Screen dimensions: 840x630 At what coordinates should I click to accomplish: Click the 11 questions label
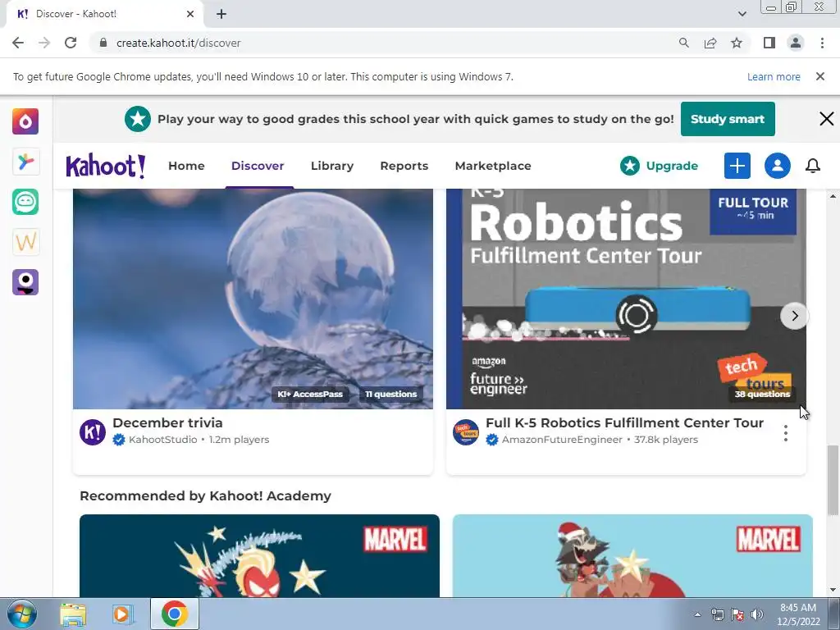pos(391,395)
